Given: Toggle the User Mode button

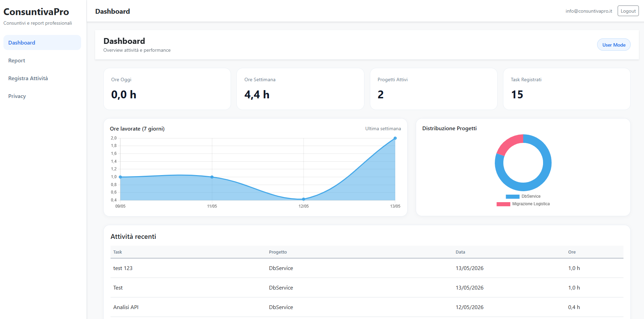Looking at the screenshot, I should coord(614,45).
